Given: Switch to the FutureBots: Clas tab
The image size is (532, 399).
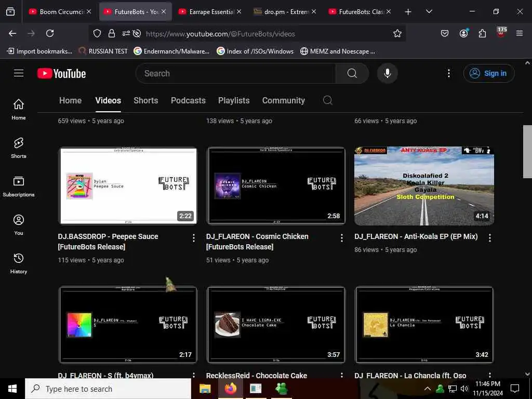Looking at the screenshot, I should pos(360,12).
